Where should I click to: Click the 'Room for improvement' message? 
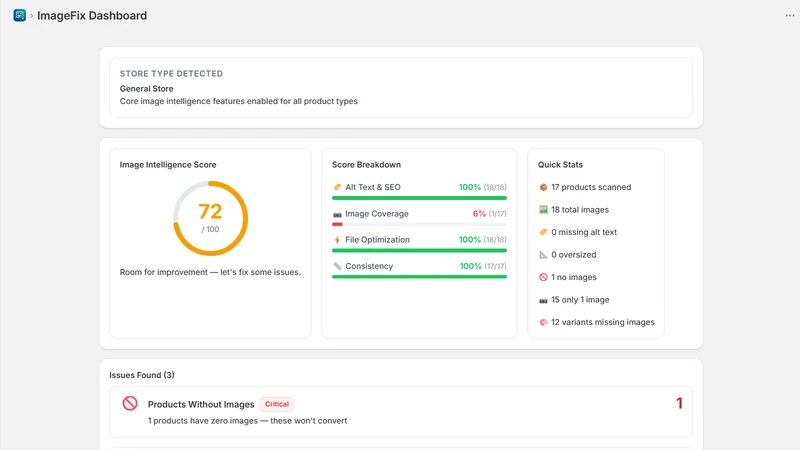tap(210, 272)
